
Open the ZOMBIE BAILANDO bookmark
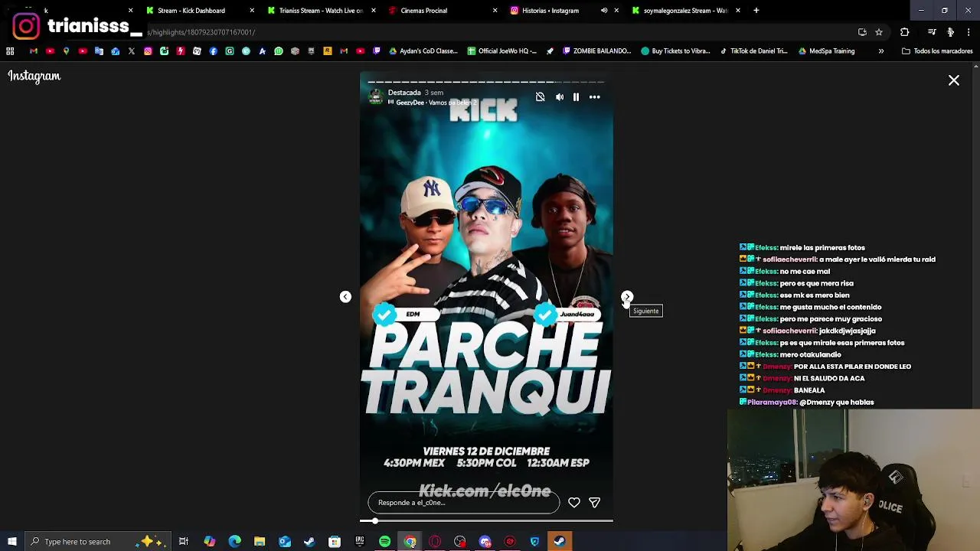point(596,51)
